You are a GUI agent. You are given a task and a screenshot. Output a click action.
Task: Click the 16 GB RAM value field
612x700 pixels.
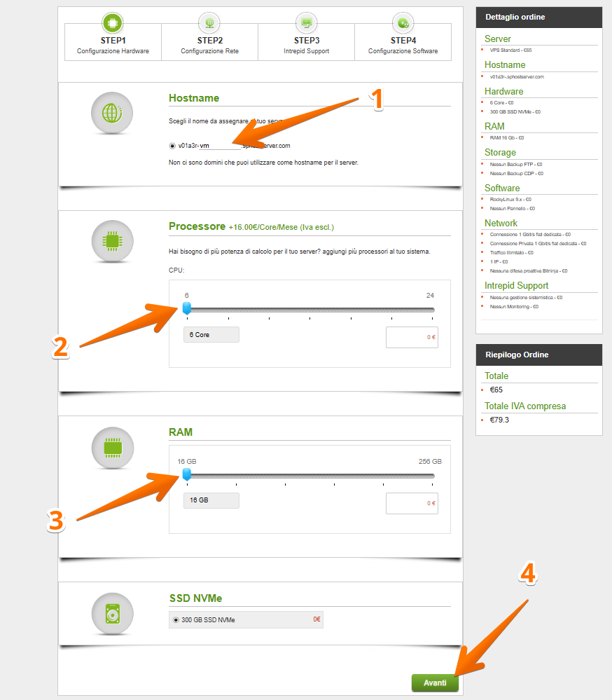pos(211,500)
